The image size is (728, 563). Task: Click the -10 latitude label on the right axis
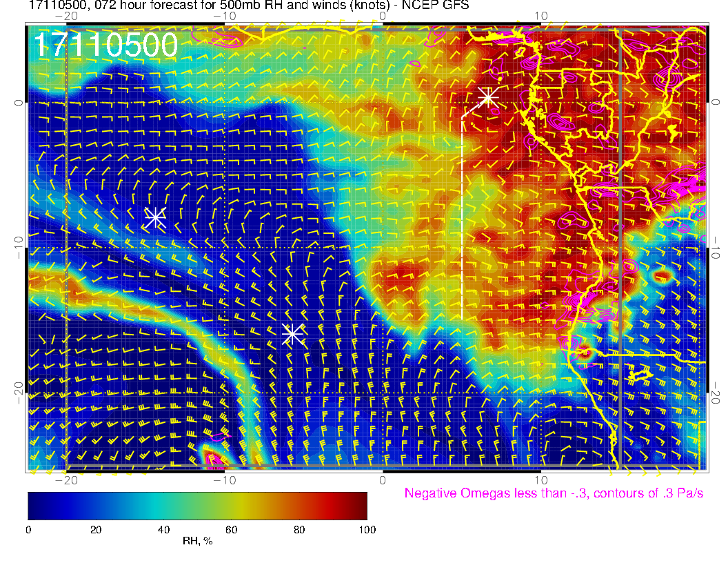tap(716, 247)
